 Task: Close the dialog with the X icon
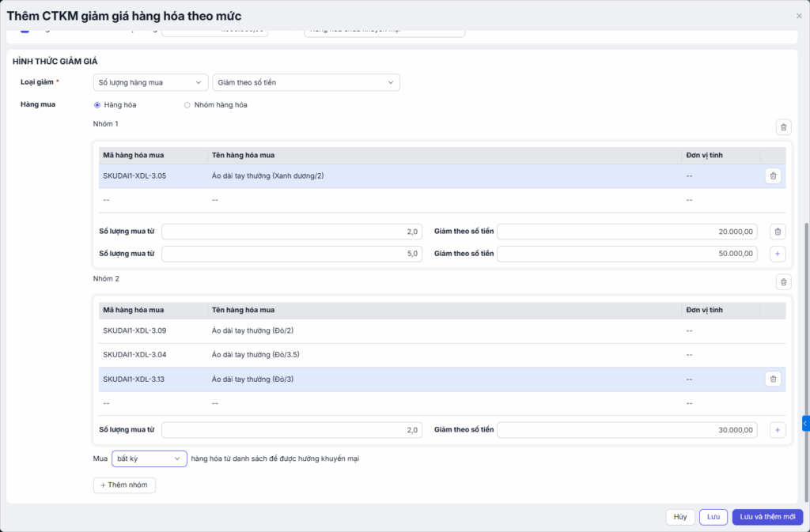(799, 16)
